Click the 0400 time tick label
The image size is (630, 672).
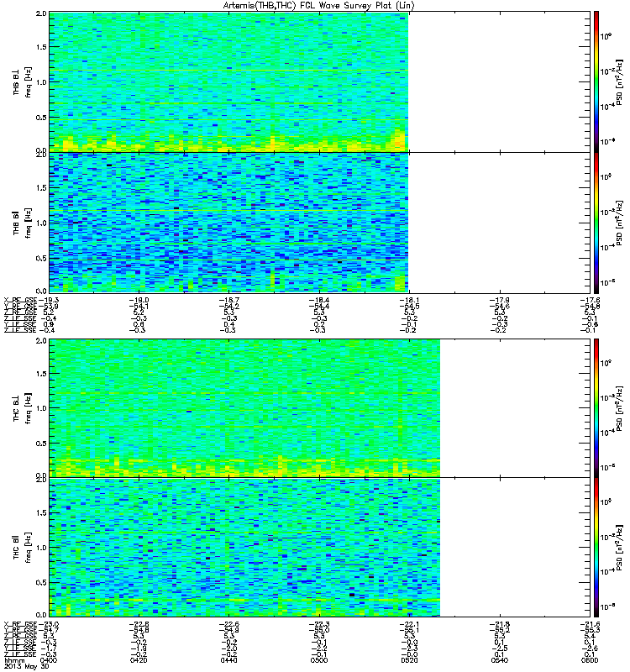point(48,660)
